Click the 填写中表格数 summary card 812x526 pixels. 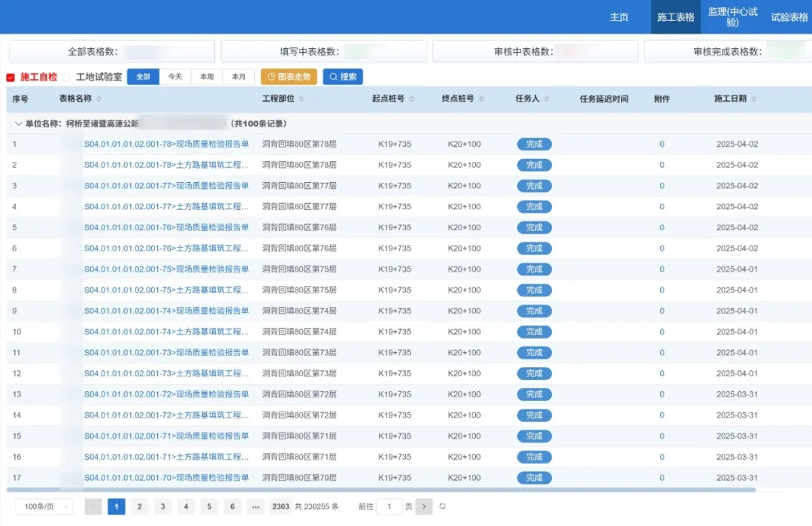[x=323, y=51]
